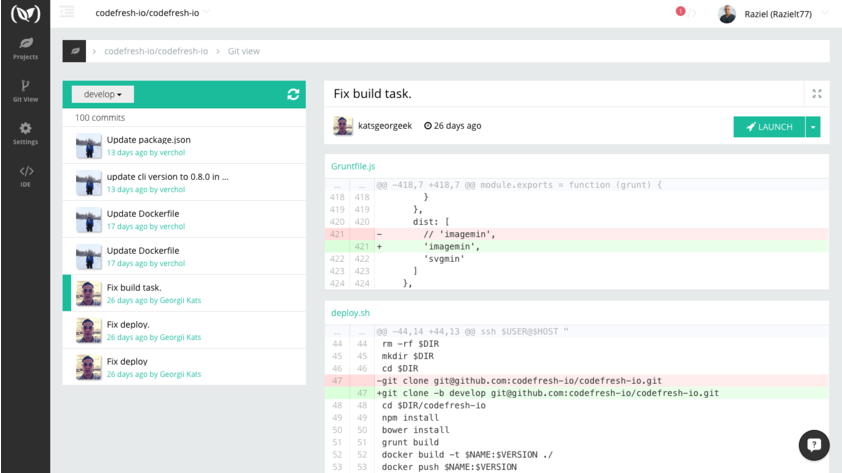842x473 pixels.
Task: Open the Gruntfile.js file link
Action: point(353,166)
